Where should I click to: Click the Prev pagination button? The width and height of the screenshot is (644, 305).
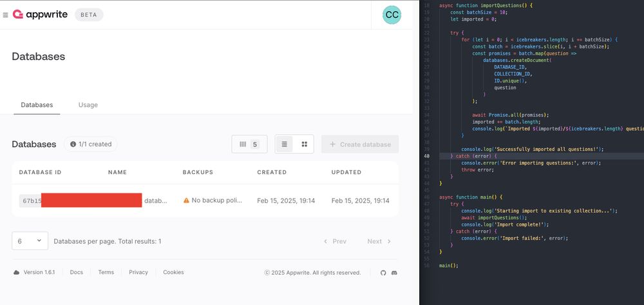point(335,241)
